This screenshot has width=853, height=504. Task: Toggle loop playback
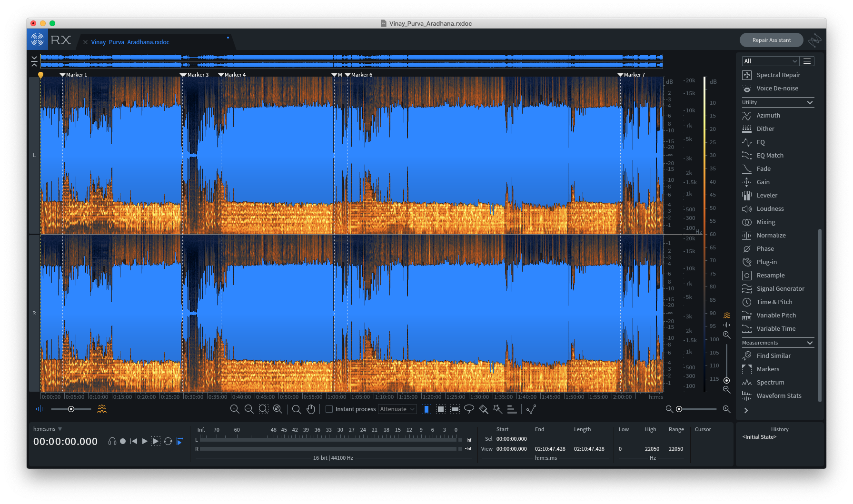click(168, 441)
